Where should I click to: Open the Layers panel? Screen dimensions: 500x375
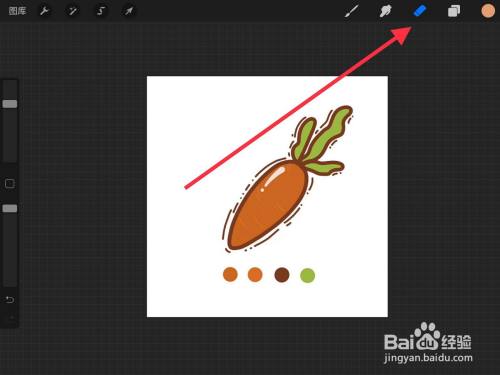[x=454, y=11]
